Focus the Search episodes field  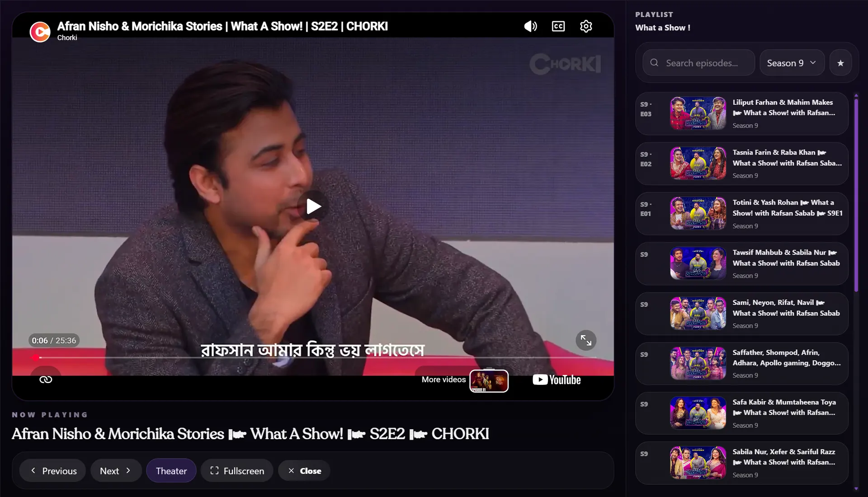click(x=699, y=63)
